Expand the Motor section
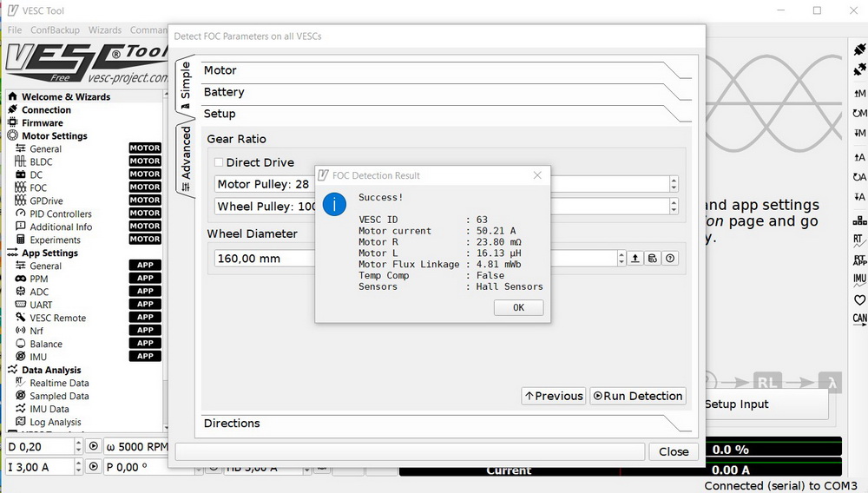Screen dimensions: 868x493 (434, 70)
